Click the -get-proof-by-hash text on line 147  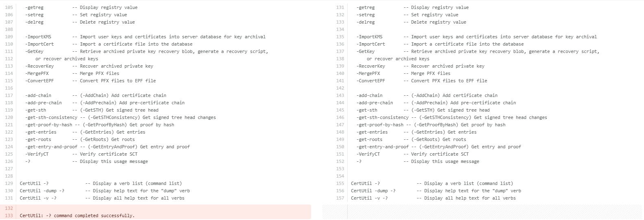point(380,125)
